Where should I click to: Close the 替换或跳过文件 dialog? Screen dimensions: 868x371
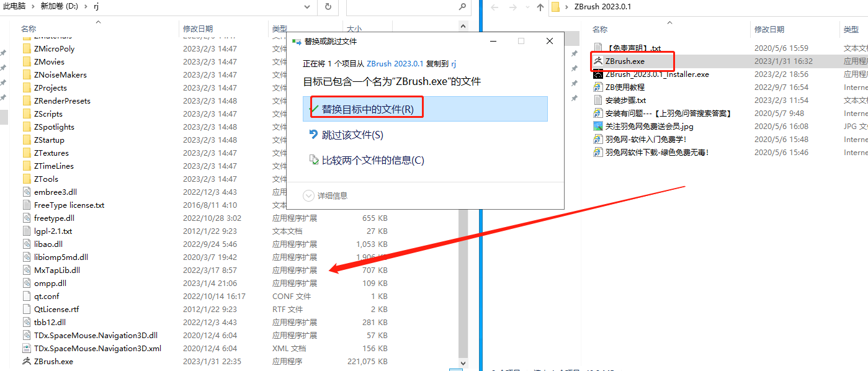tap(550, 41)
